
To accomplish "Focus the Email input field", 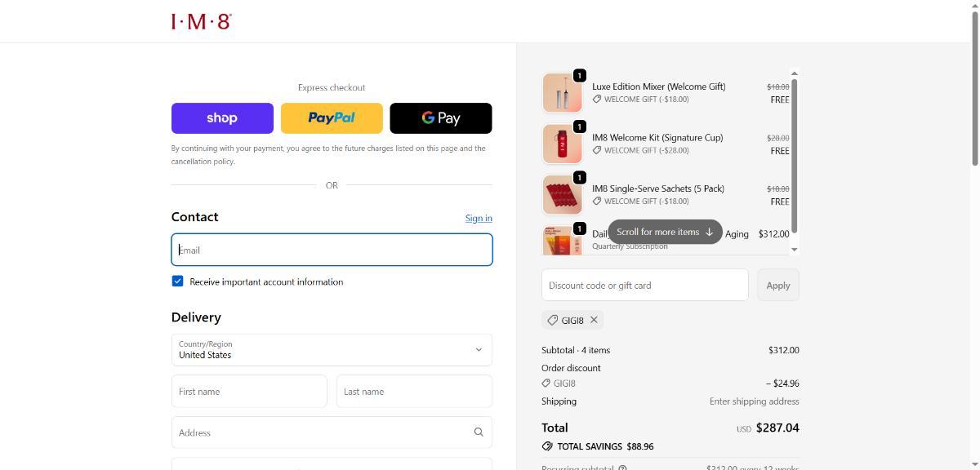I will click(332, 250).
